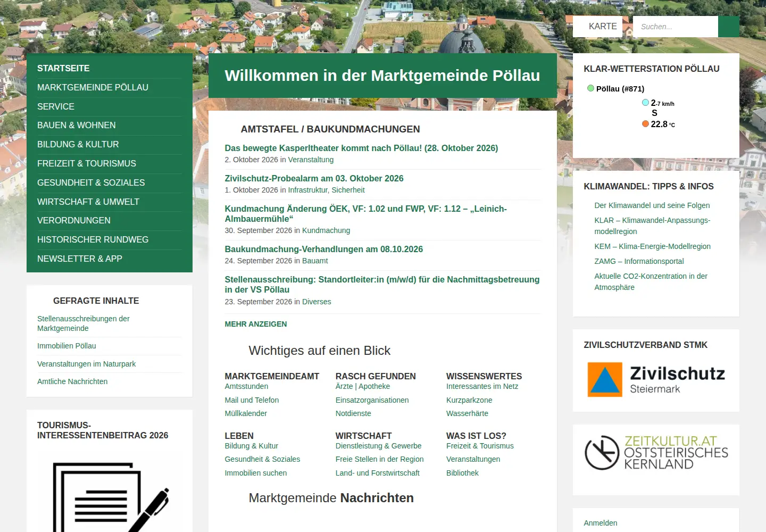The height and width of the screenshot is (532, 766).
Task: Open the Notdienste link
Action: [353, 413]
